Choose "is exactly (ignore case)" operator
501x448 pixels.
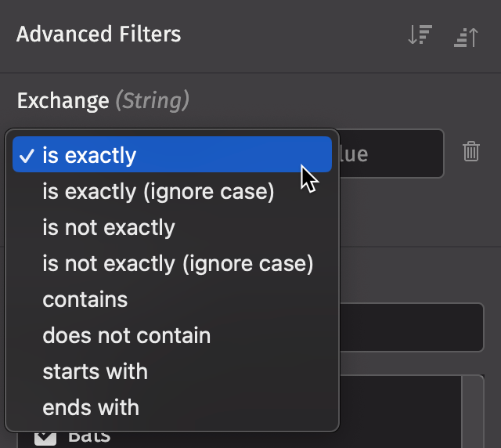(x=158, y=192)
